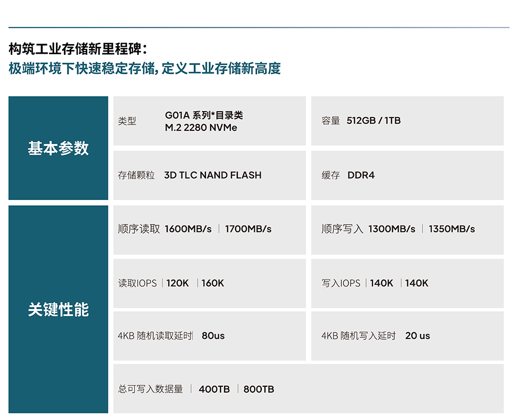Click the G01A 系列*目录类 text
Image resolution: width=532 pixels, height=416 pixels.
tap(204, 115)
